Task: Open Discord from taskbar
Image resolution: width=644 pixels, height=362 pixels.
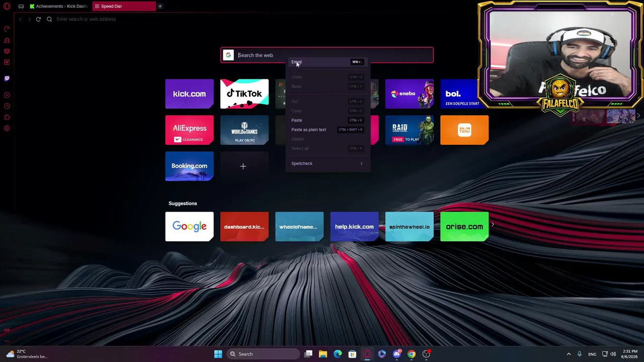Action: [x=397, y=354]
